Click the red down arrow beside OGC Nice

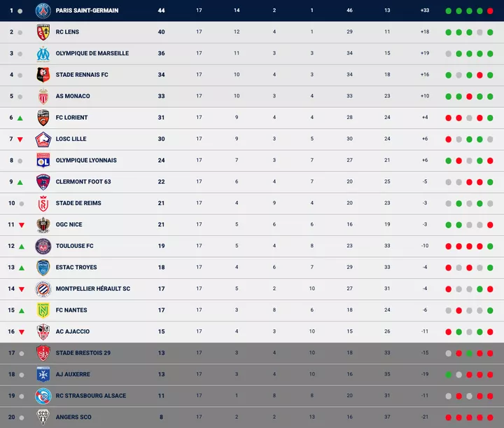[x=21, y=225]
